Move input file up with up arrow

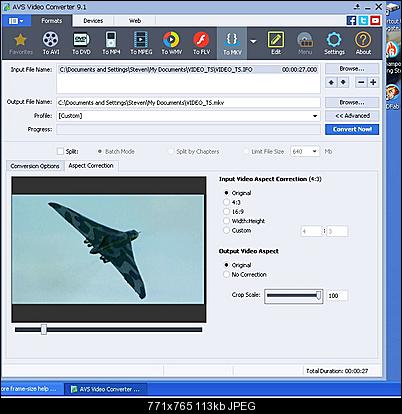(x=331, y=82)
